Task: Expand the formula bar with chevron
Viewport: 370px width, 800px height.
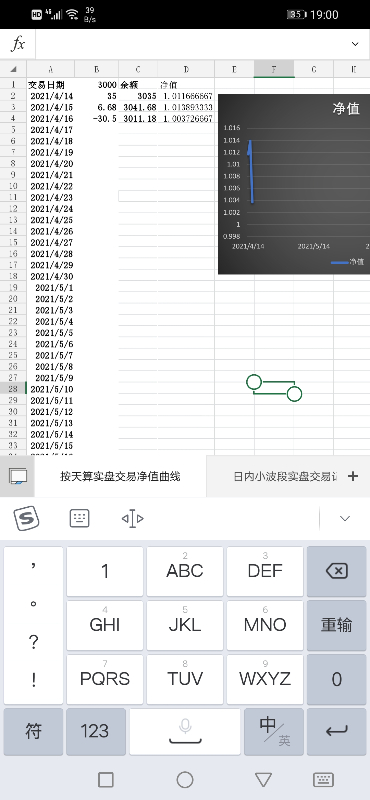Action: (355, 44)
